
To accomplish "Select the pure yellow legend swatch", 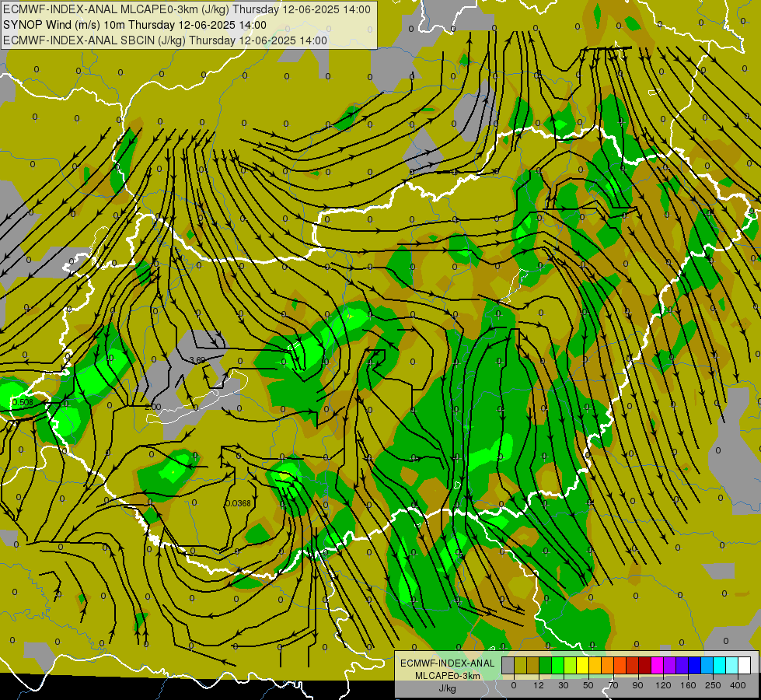I will pyautogui.click(x=583, y=665).
